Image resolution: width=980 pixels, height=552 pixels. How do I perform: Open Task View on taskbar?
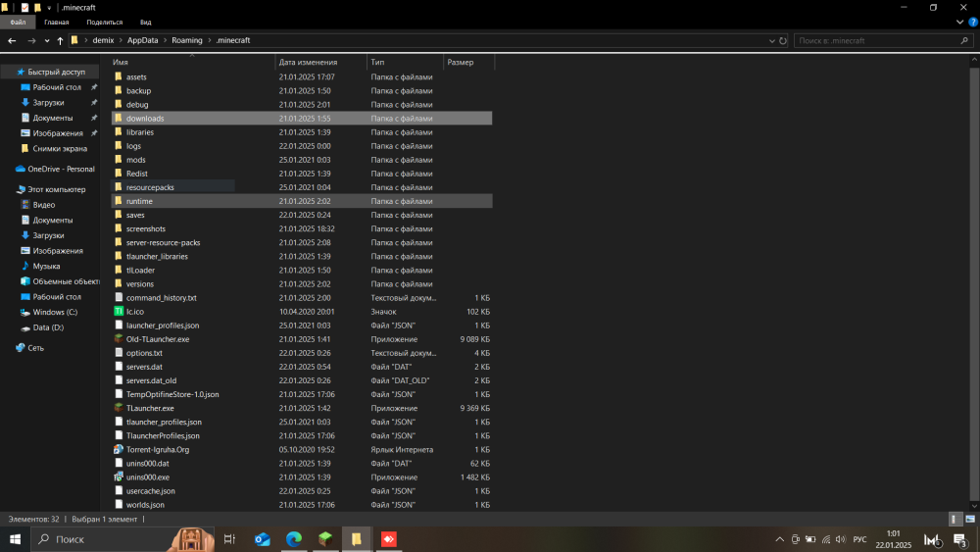(x=229, y=539)
